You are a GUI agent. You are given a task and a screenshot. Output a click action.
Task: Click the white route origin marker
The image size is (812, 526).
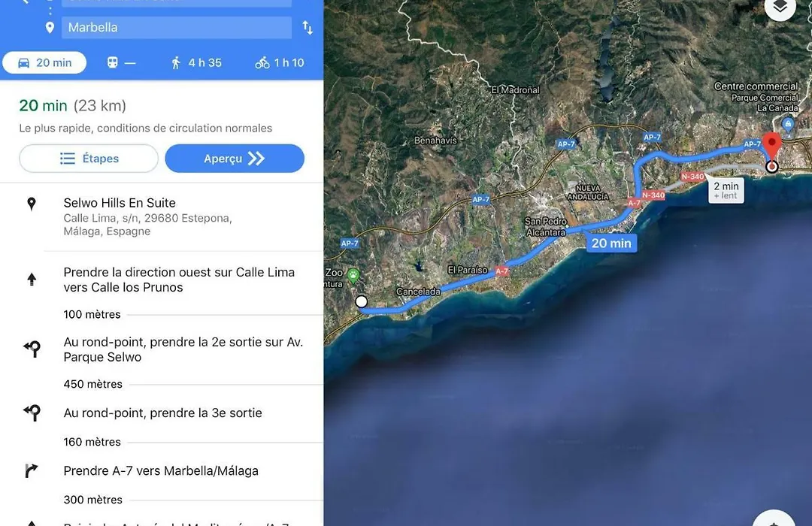tap(362, 301)
